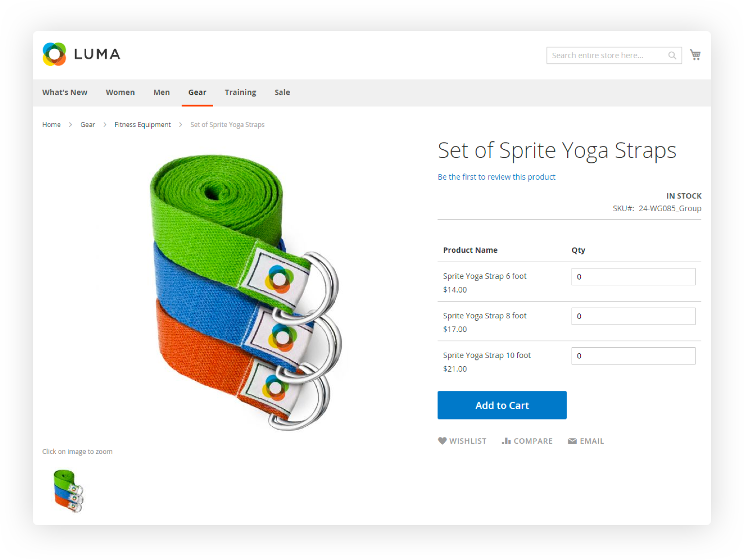Open the What's New page
This screenshot has height=560, width=744.
point(64,92)
